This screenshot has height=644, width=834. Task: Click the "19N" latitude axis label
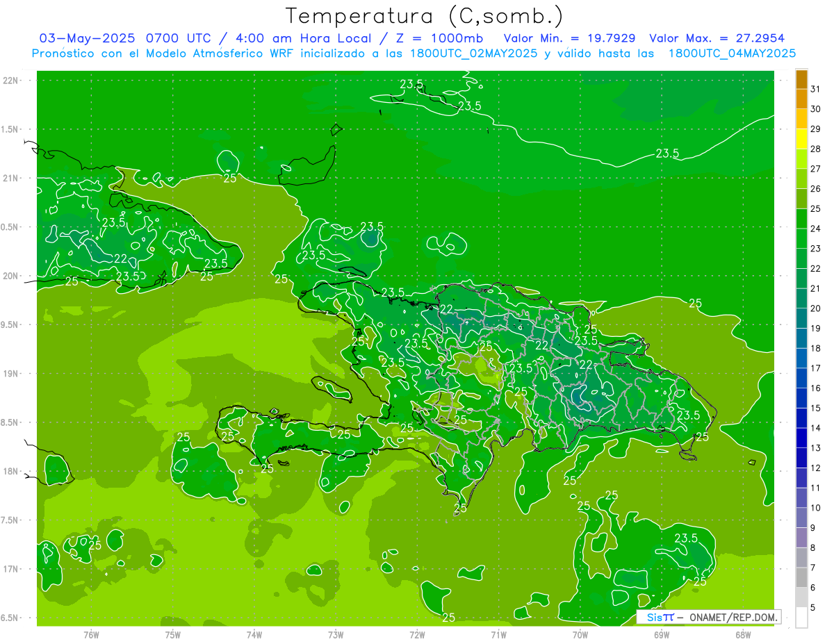[10, 373]
